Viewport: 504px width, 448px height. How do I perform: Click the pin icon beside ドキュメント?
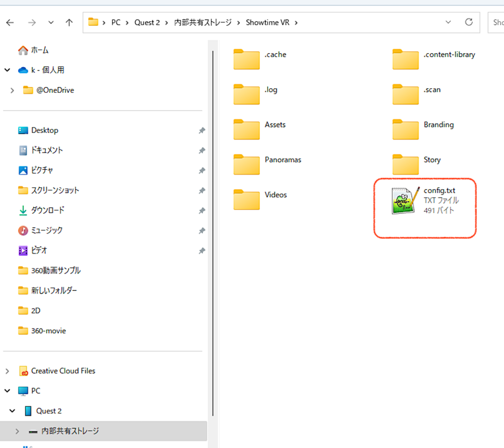pos(202,150)
